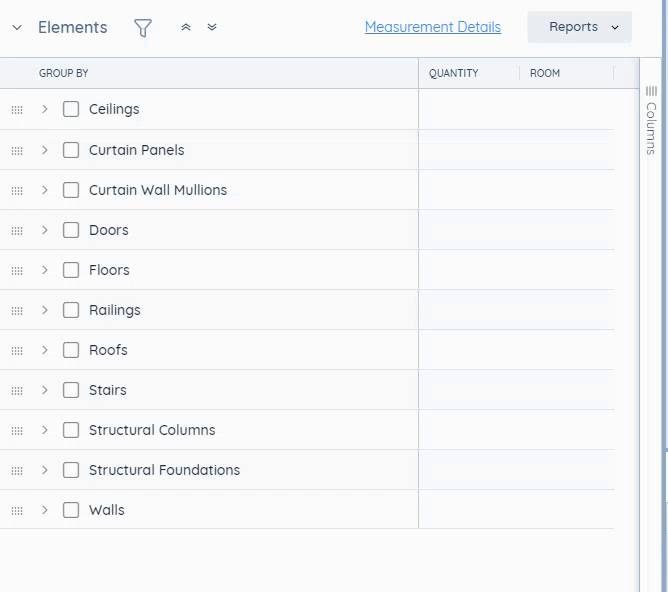Image resolution: width=668 pixels, height=592 pixels.
Task: Select the Structural Foundations row label
Action: [164, 470]
